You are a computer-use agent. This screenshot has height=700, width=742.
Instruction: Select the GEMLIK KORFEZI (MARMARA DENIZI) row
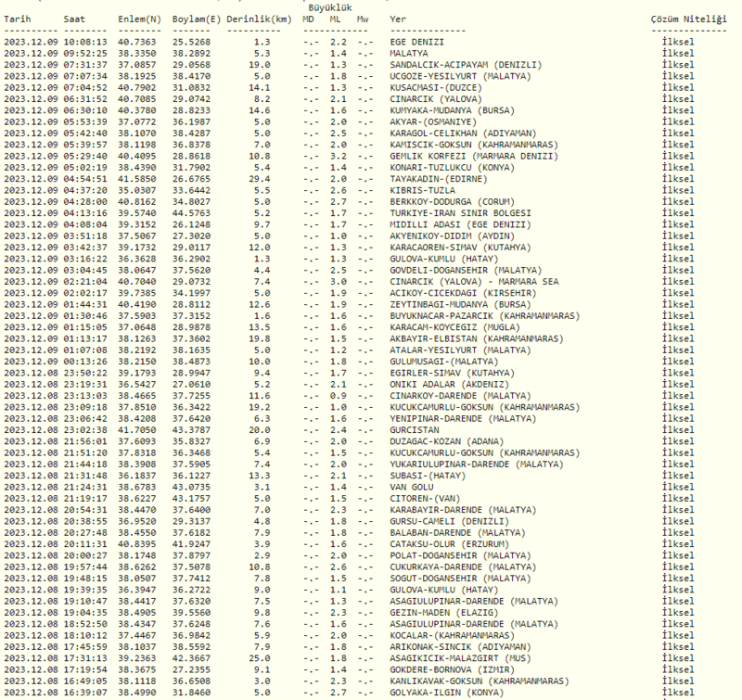coord(463,157)
